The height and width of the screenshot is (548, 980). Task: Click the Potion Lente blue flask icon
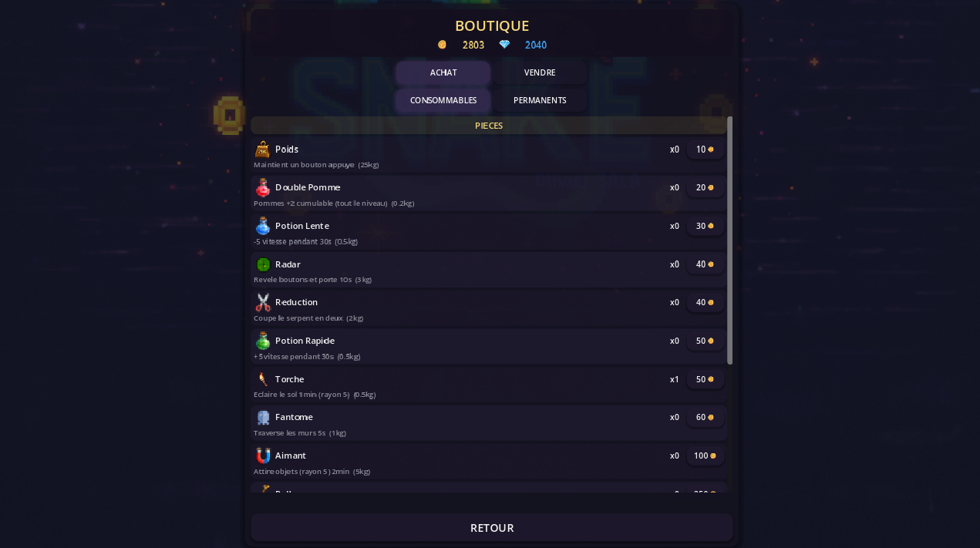point(263,226)
